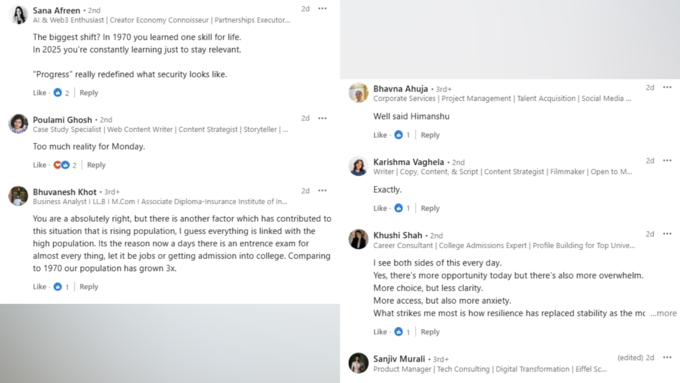
Task: Open three-dot menu on Bhavna Ahuja's comment
Action: (667, 88)
